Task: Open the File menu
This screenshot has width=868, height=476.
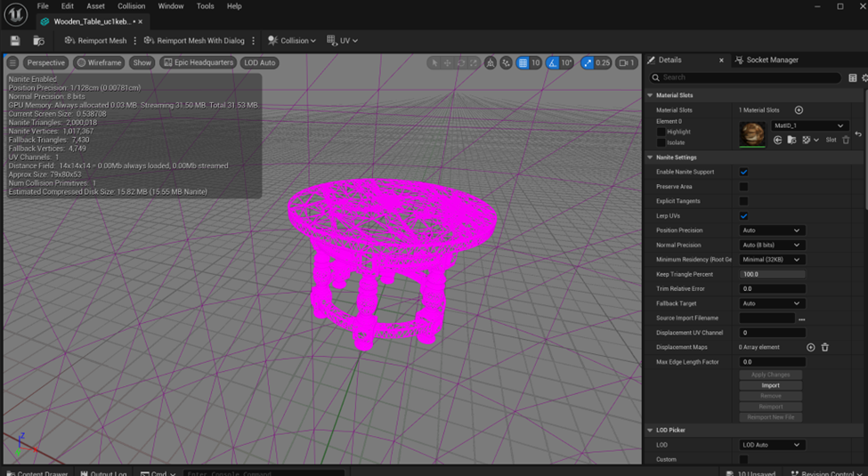Action: point(43,6)
